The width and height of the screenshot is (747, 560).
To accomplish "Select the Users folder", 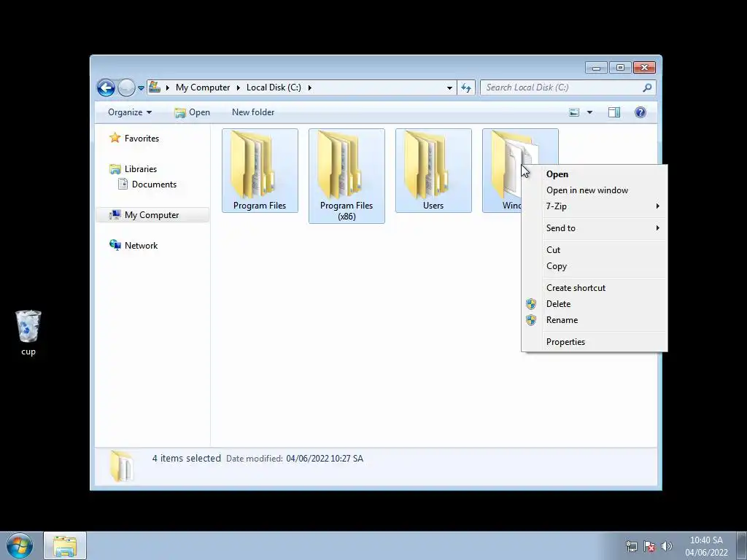I will (x=433, y=171).
